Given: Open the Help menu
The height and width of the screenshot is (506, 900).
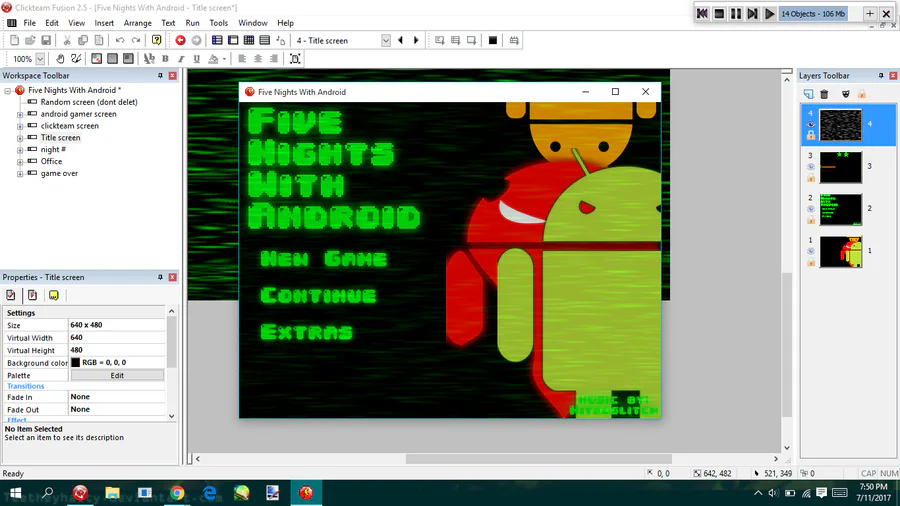Looking at the screenshot, I should (285, 23).
